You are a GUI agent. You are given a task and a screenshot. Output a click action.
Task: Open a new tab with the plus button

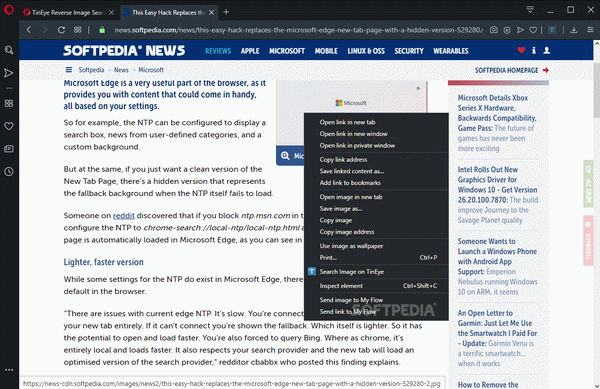click(x=226, y=12)
